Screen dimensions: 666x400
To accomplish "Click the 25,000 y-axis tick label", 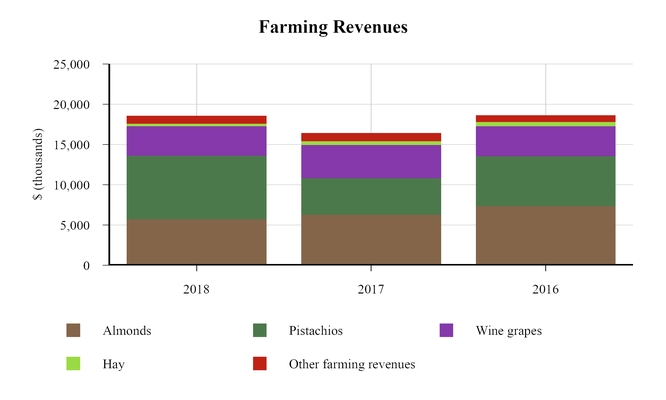I will click(x=71, y=65).
